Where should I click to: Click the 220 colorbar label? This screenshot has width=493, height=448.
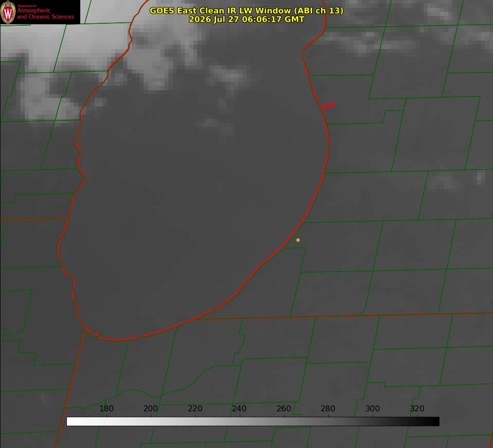195,408
